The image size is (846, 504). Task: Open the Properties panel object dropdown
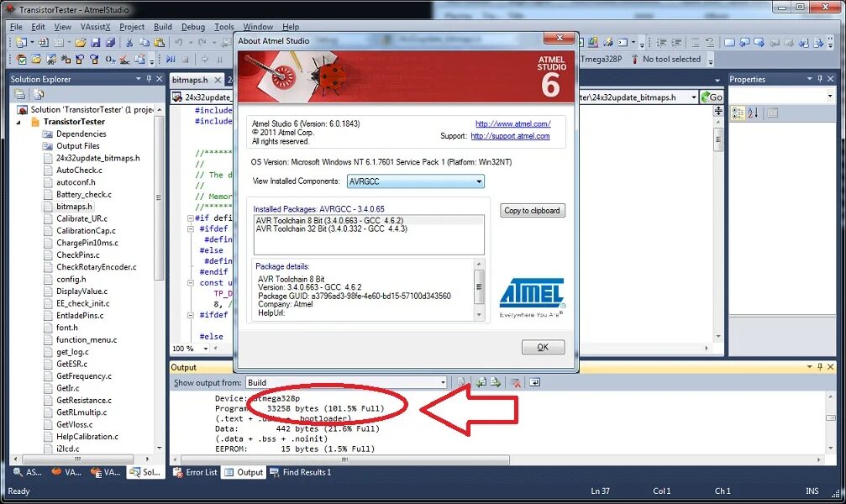830,96
